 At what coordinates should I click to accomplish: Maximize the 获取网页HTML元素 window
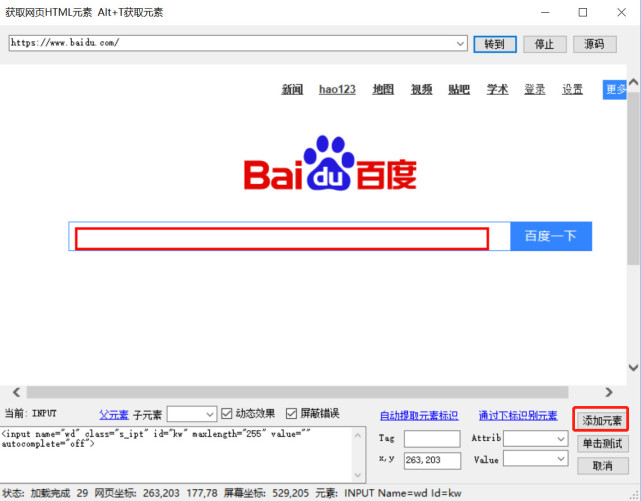pos(583,12)
